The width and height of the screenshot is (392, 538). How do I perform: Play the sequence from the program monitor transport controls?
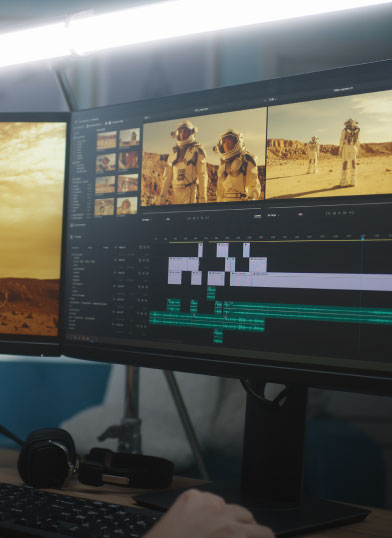tap(339, 213)
